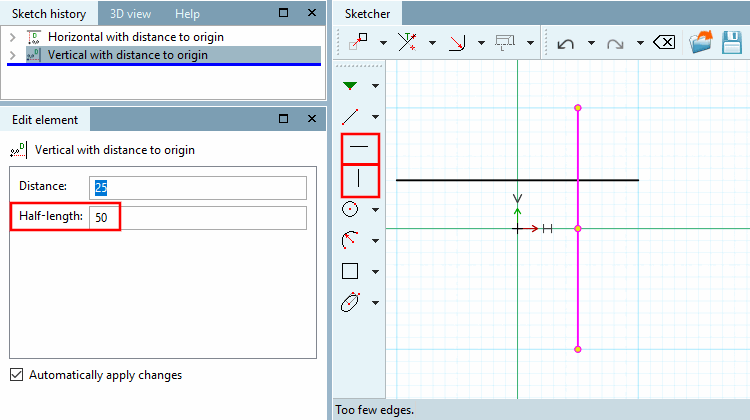750x420 pixels.
Task: Open dropdown beside arc tool
Action: pos(375,241)
